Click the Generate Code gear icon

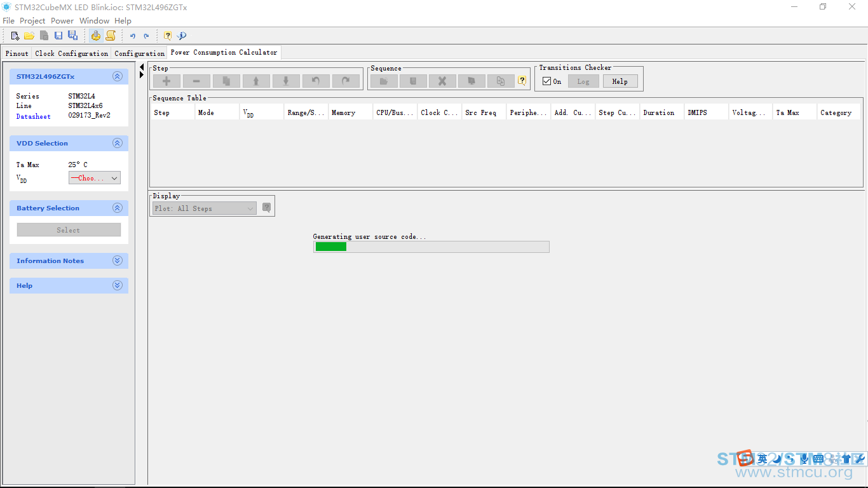[x=96, y=36]
